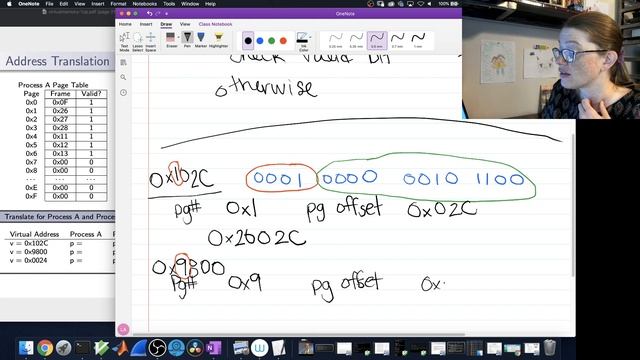
Task: Set pen thickness to 1 mm
Action: [418, 41]
